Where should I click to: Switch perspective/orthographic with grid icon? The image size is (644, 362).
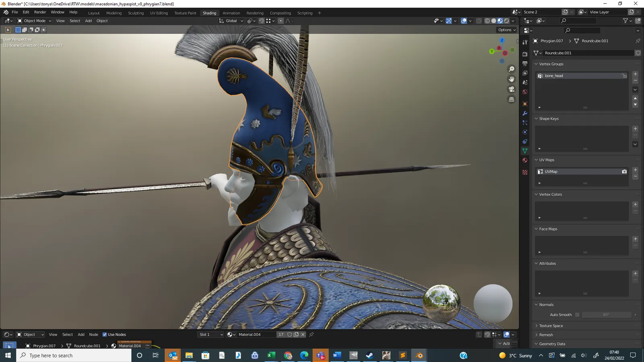[x=512, y=99]
